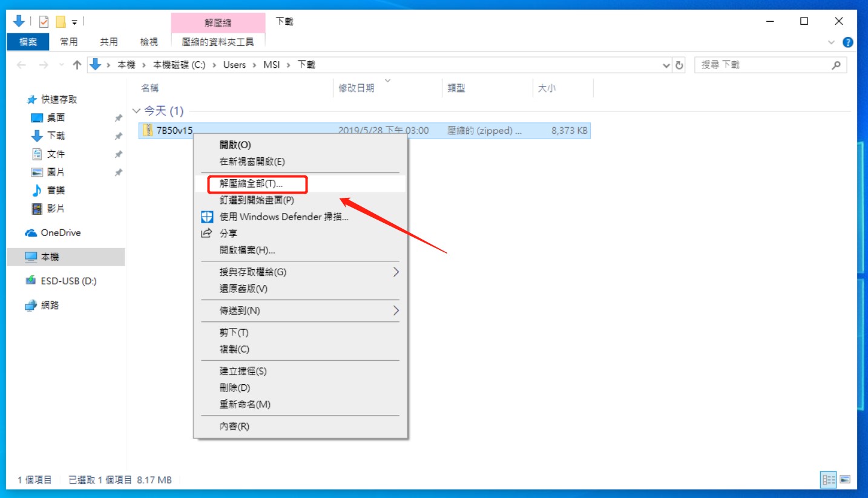Click 本機 in the address bar
The height and width of the screenshot is (498, 868).
127,65
